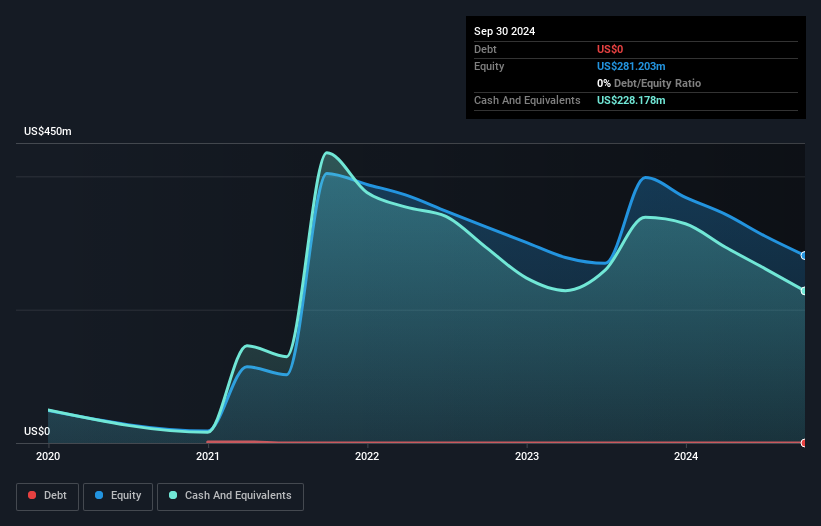Click the 2021 x-axis label
Image resolution: width=821 pixels, height=526 pixels.
pyautogui.click(x=207, y=456)
